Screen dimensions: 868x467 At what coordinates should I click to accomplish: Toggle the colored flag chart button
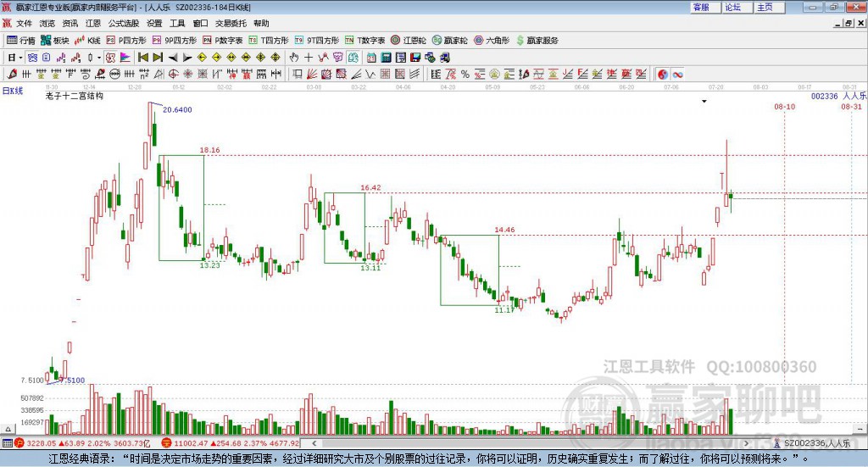[x=125, y=58]
